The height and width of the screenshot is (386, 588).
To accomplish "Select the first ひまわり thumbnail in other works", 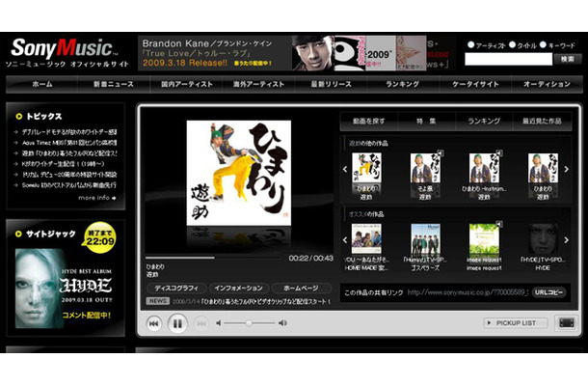I will tap(366, 168).
